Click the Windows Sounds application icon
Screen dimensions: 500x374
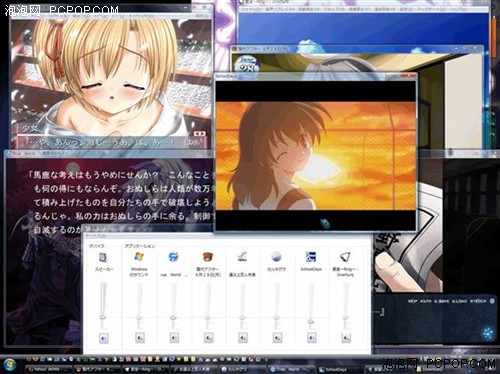click(x=139, y=257)
